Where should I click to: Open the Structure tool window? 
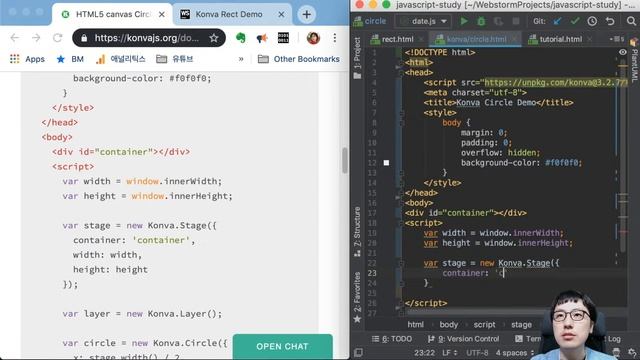click(358, 232)
